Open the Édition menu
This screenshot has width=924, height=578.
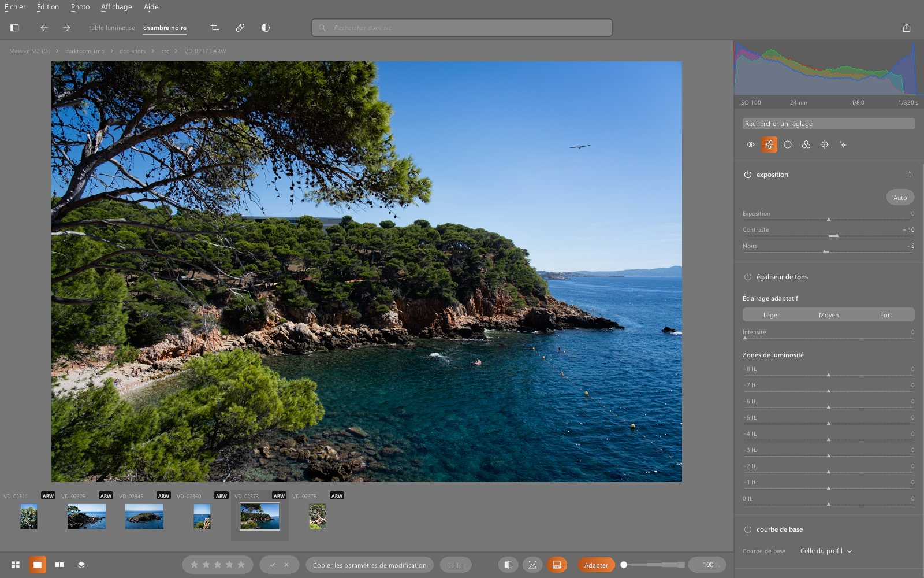[x=48, y=7]
